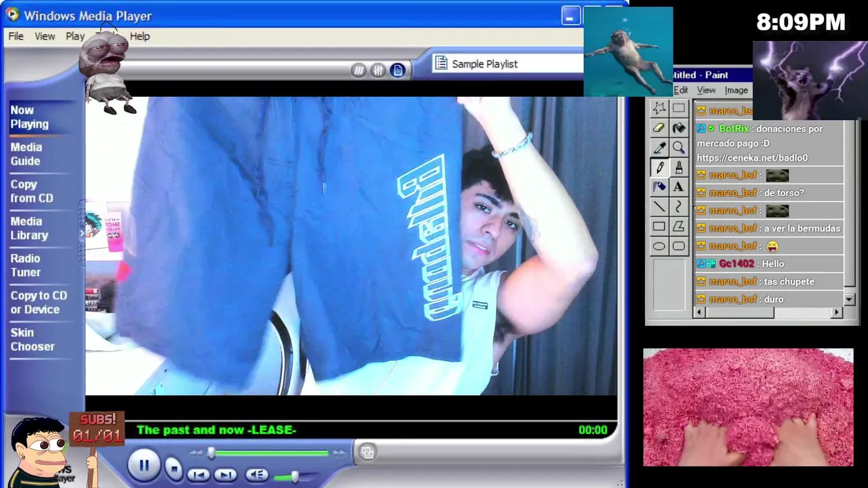The width and height of the screenshot is (868, 488).
Task: Open the Radio Tuner tab
Action: point(26,265)
